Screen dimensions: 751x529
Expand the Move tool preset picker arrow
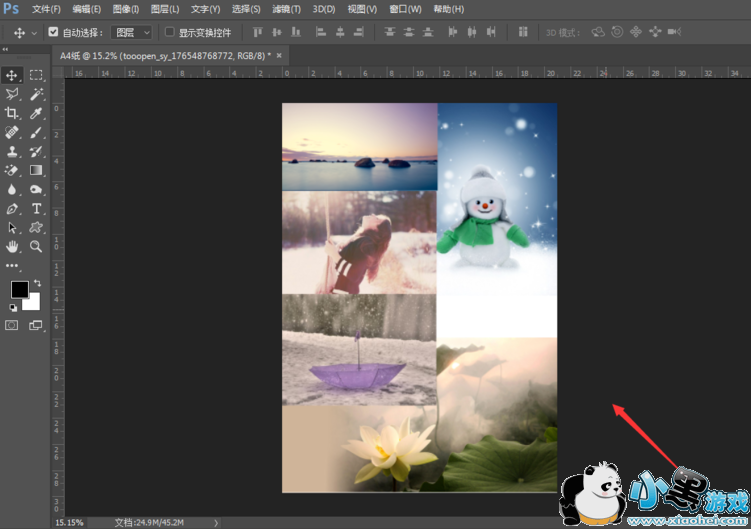click(x=34, y=32)
